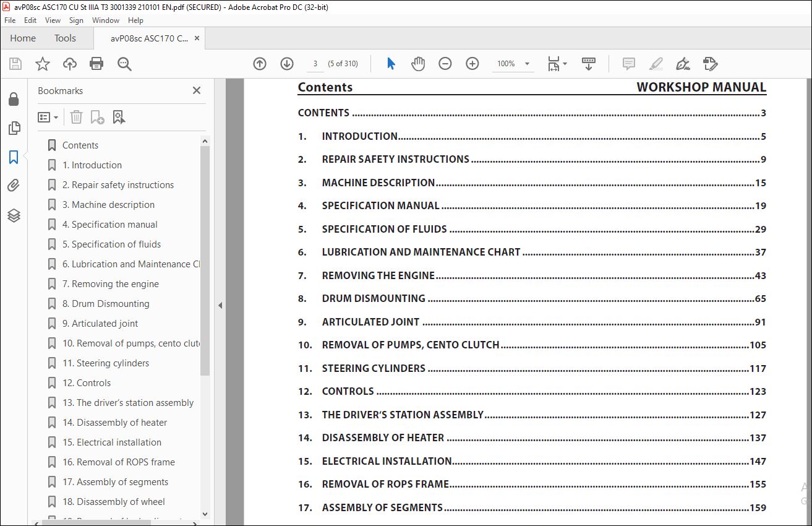Click the upload to cloud icon
Viewport: 812px width, 526px height.
coord(70,64)
